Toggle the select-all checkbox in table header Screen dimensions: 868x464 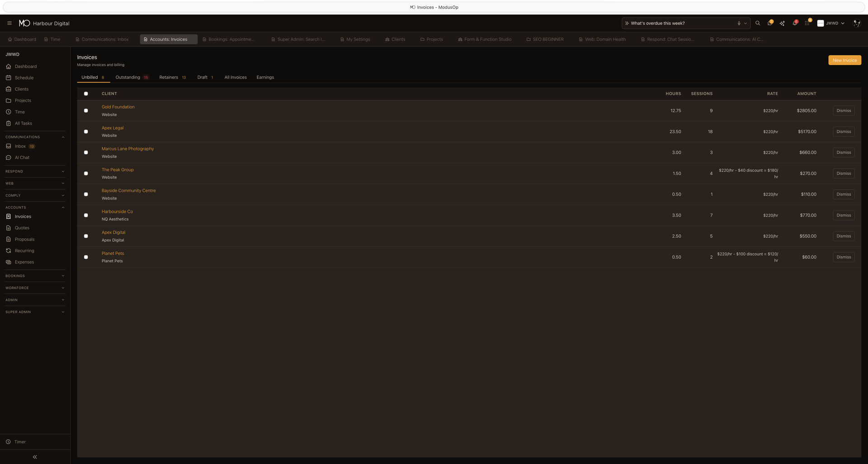tap(86, 94)
